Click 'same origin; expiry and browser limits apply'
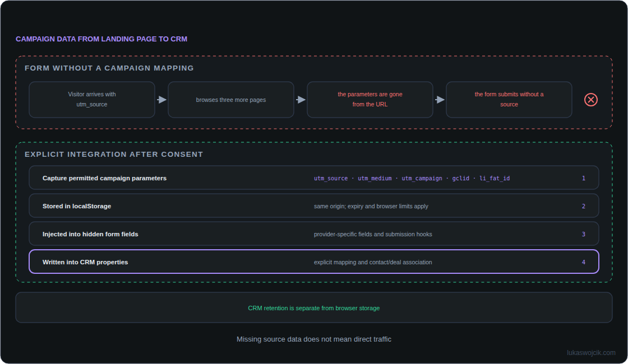628x364 pixels. (371, 207)
